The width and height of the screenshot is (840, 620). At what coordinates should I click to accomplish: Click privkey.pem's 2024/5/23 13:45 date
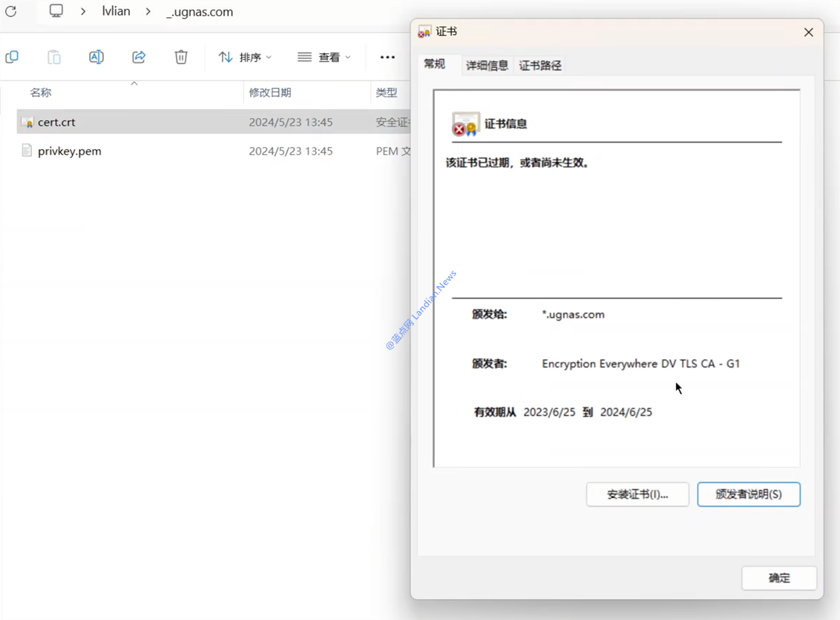coord(291,151)
